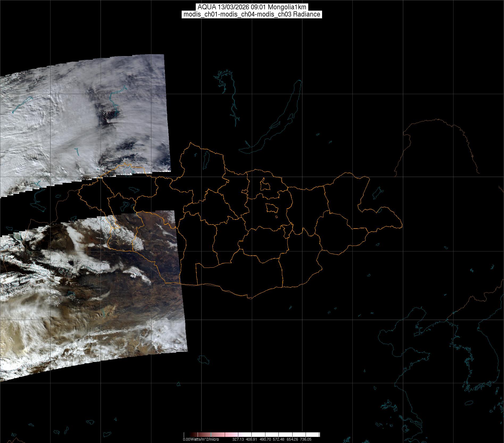This screenshot has height=443, width=504.
Task: Click the 572.48 colorbar tick label
Action: [278, 439]
